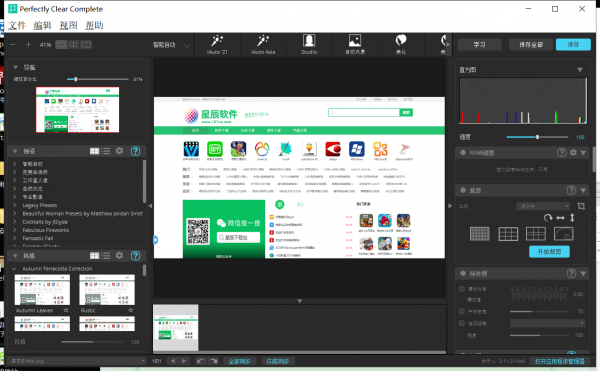
Task: Show styles panel as list
Action: click(106, 255)
